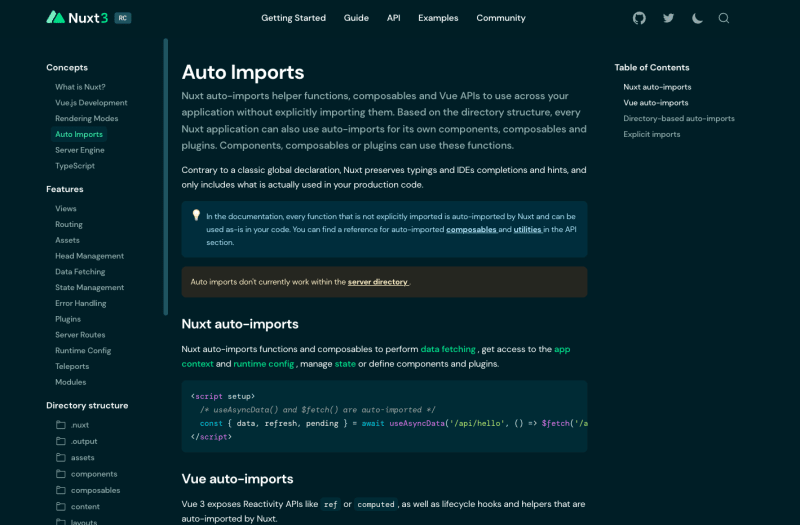Viewport: 800px width, 525px height.
Task: Open What is Nuxt? page
Action: 80,87
